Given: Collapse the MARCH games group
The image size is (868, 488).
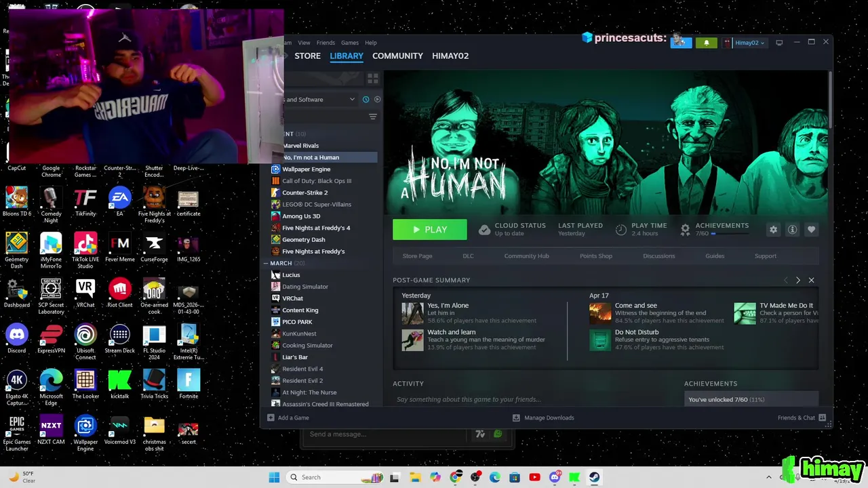Looking at the screenshot, I should 267,263.
